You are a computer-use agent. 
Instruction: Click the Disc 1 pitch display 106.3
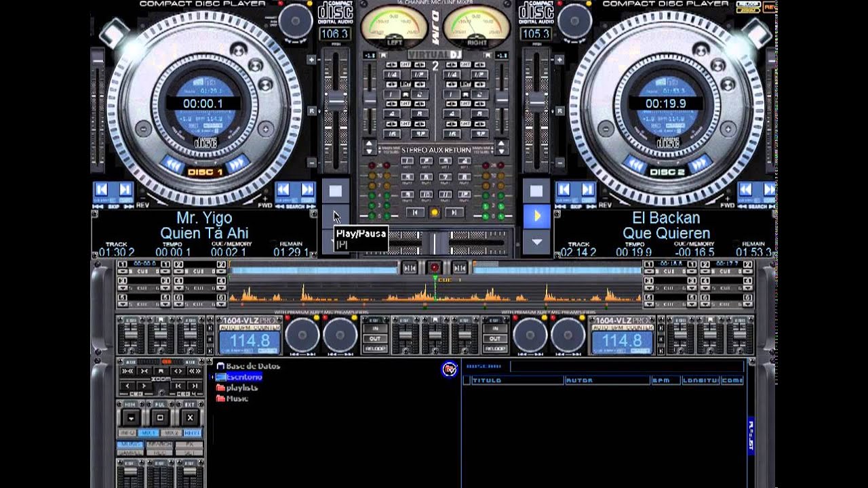point(334,34)
